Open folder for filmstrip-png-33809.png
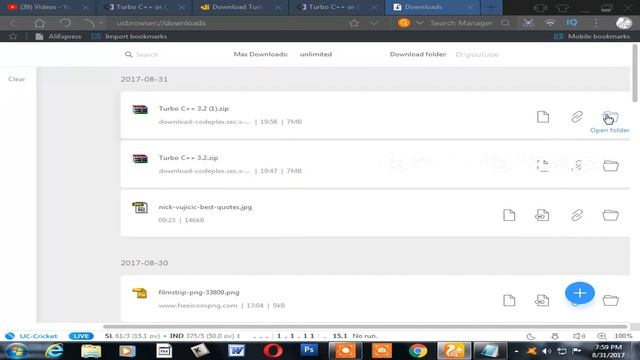Screen dimensions: 640x360 coord(611,300)
